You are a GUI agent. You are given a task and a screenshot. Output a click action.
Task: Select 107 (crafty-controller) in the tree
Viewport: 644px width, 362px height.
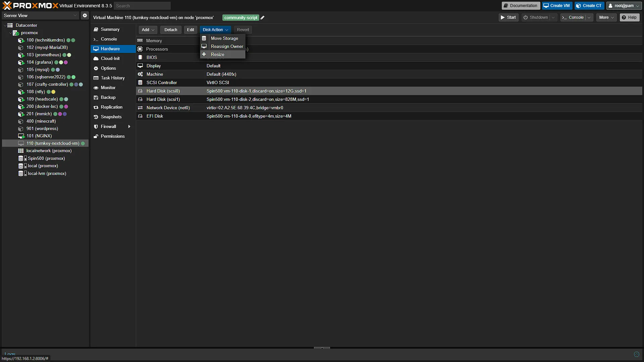click(x=45, y=84)
